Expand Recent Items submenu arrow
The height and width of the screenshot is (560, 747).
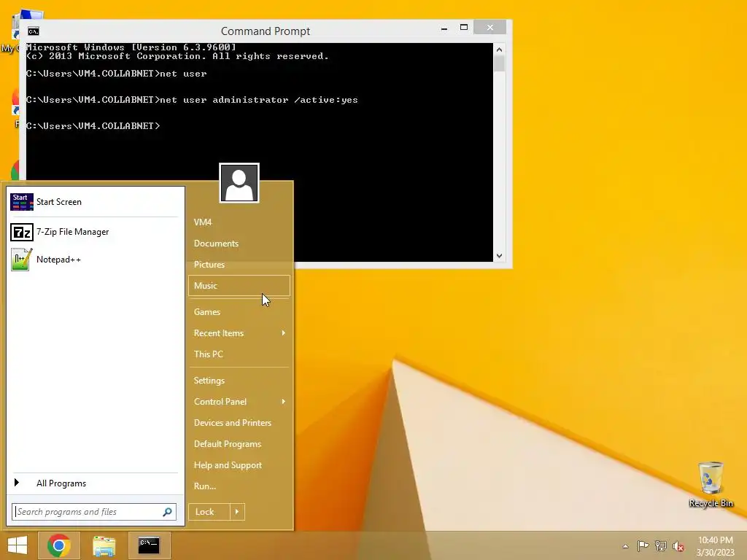click(x=284, y=332)
